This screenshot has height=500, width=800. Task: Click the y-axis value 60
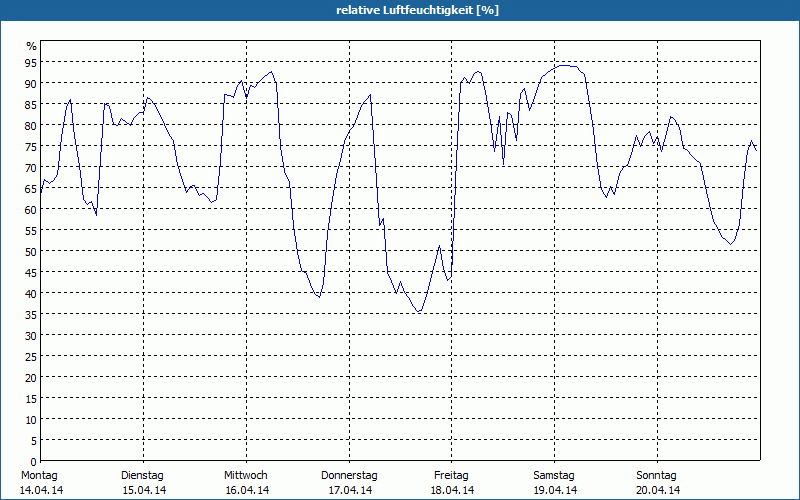point(31,210)
